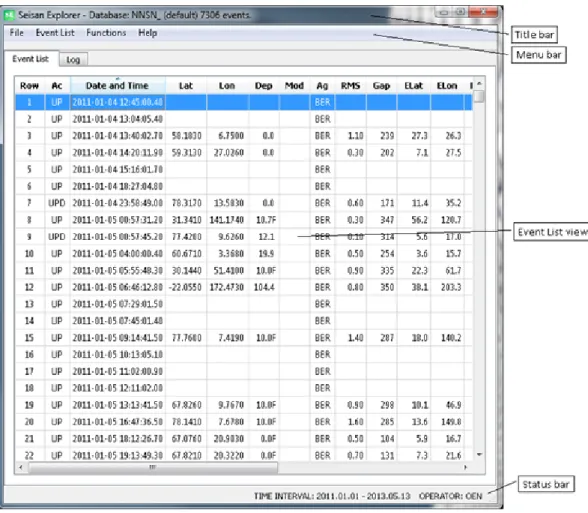588x513 pixels.
Task: Click latitude cell 58.1830
Action: 186,136
